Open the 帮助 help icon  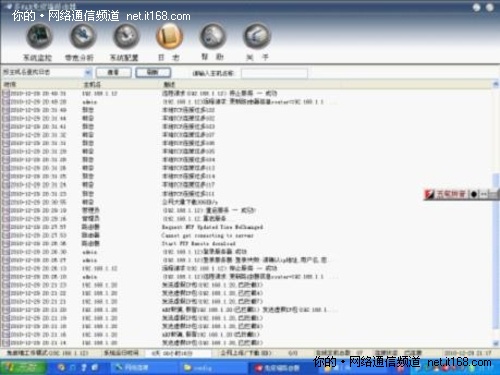[213, 36]
